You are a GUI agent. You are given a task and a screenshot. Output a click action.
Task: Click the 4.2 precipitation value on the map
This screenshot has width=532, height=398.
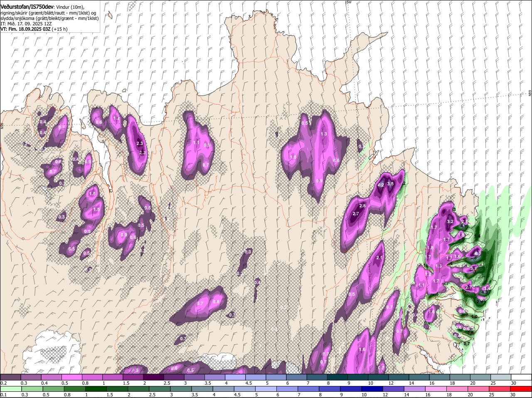(381, 185)
